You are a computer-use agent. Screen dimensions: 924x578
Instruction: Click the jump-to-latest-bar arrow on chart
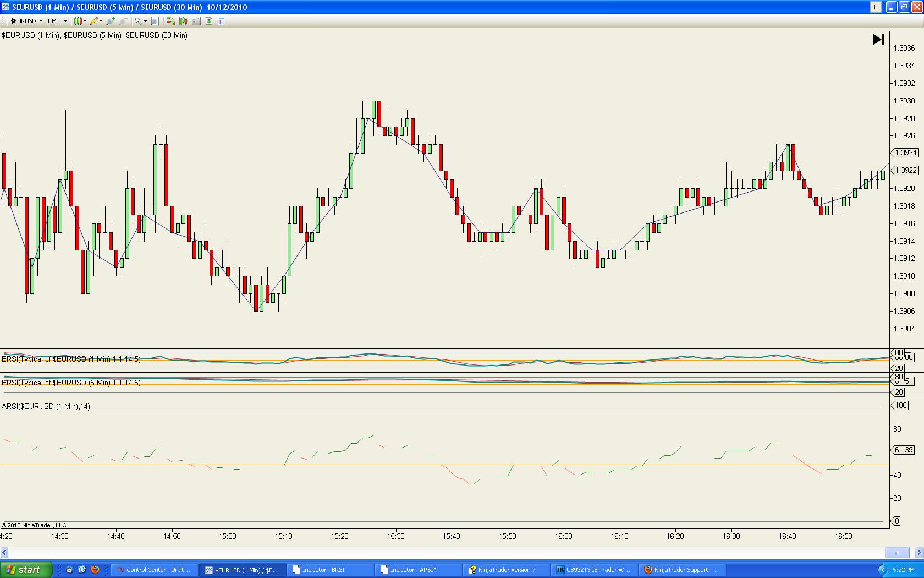click(878, 39)
